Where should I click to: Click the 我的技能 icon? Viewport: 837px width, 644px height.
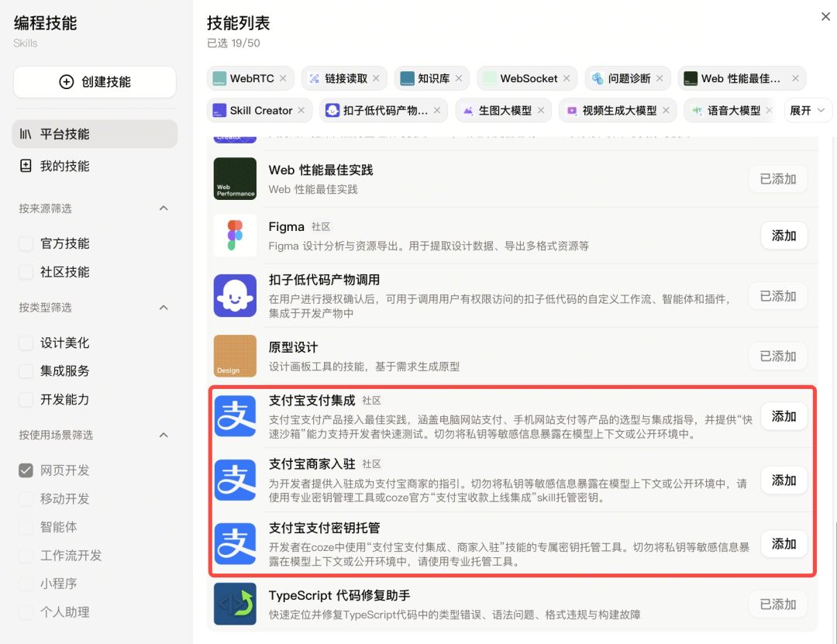point(26,166)
